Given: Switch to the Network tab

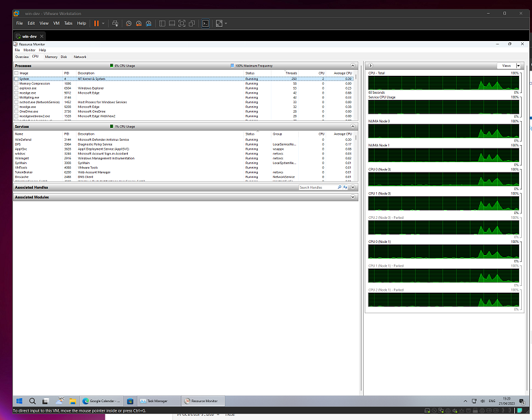Looking at the screenshot, I should 80,57.
